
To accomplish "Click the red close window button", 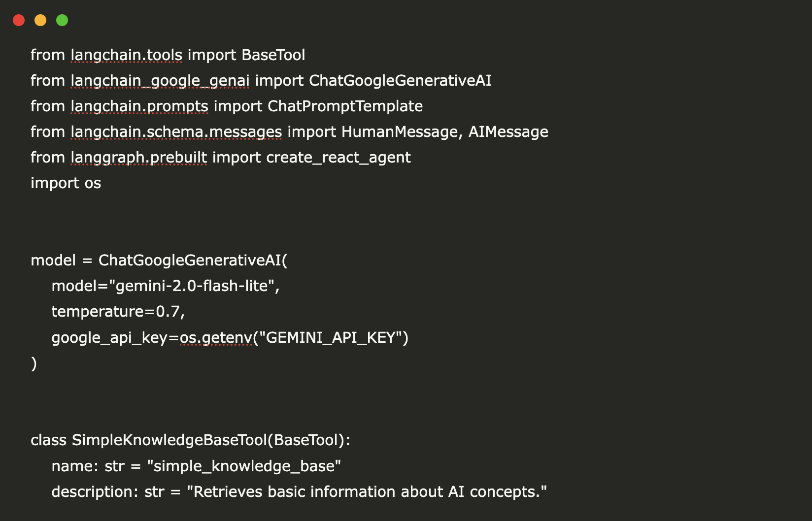I will click(19, 20).
